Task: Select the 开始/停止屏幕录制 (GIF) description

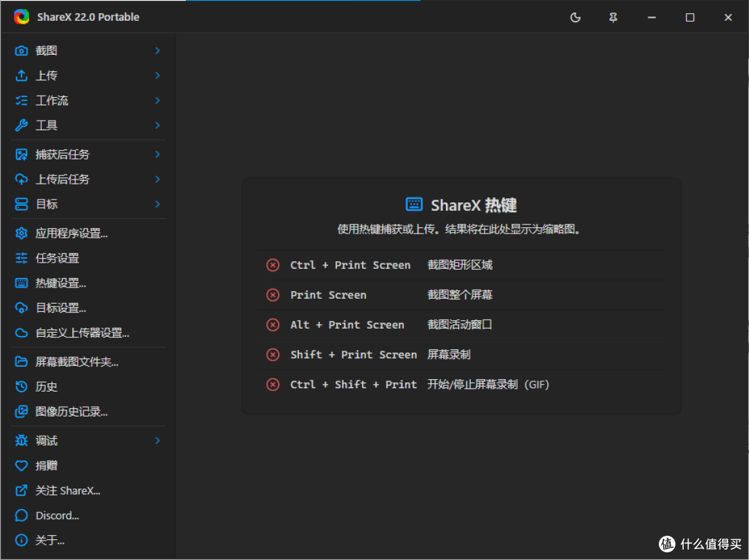Action: pyautogui.click(x=488, y=385)
